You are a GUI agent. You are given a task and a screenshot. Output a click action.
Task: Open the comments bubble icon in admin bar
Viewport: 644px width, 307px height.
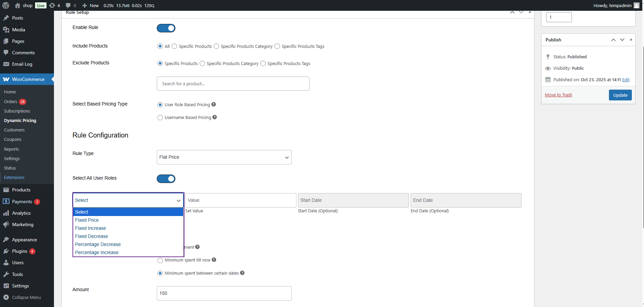click(x=68, y=5)
